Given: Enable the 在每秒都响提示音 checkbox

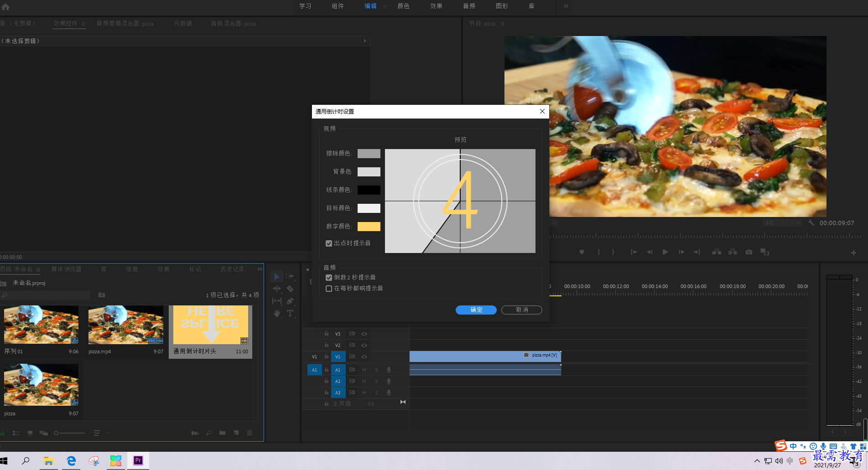Looking at the screenshot, I should [329, 289].
